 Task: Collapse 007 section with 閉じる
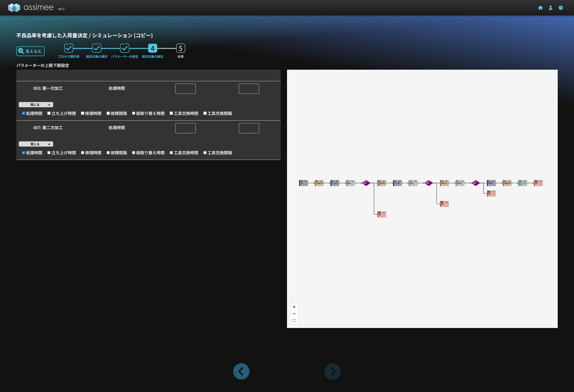tap(36, 144)
